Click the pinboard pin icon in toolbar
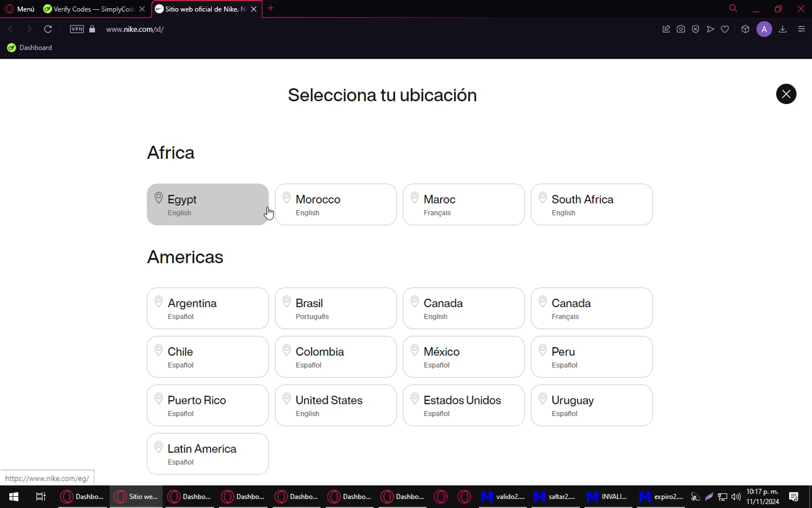 pos(666,29)
